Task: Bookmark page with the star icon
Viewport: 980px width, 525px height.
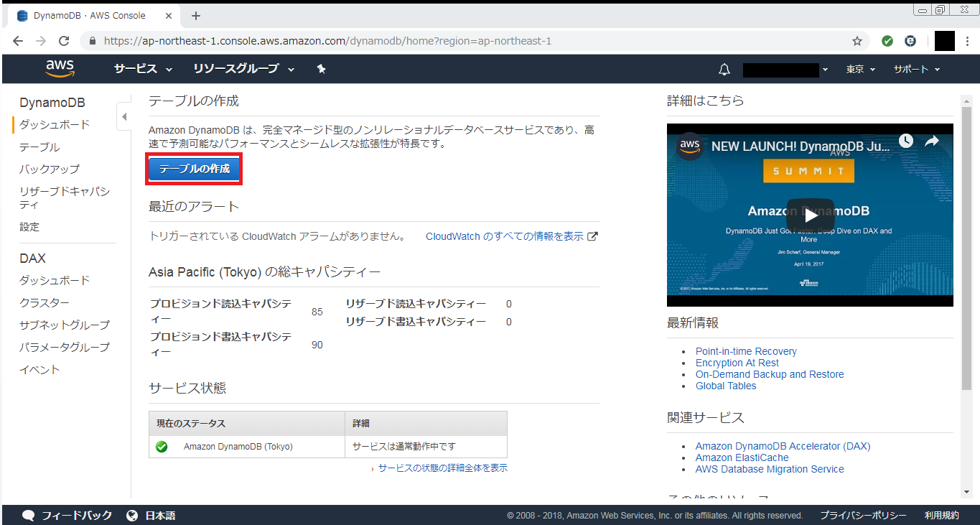Action: coord(857,41)
